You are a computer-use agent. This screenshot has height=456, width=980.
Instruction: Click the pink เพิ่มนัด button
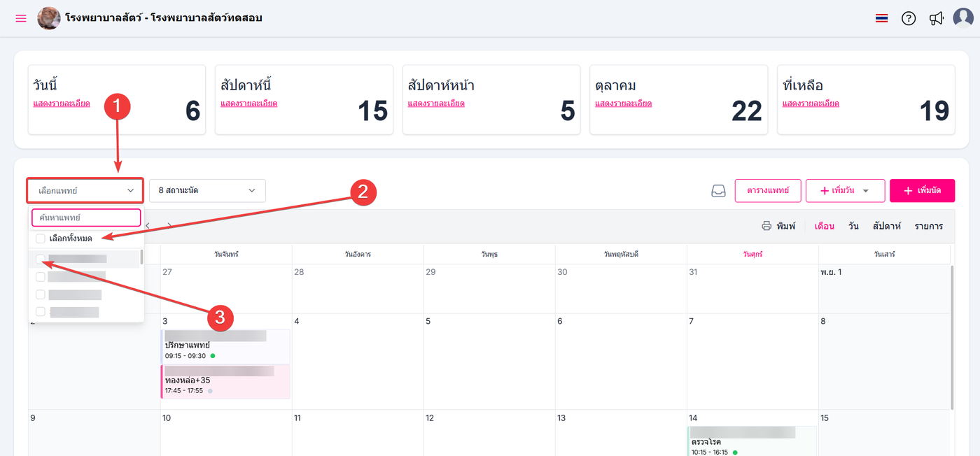click(x=922, y=191)
